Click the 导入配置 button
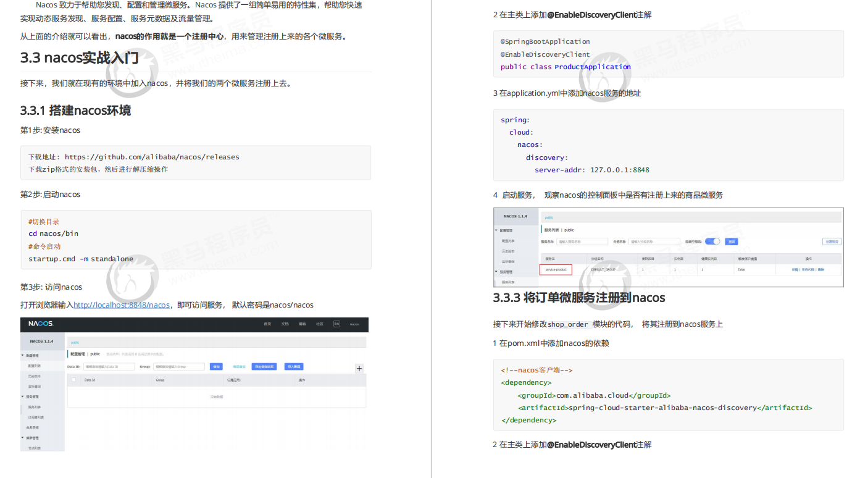This screenshot has height=478, width=868. 294,366
